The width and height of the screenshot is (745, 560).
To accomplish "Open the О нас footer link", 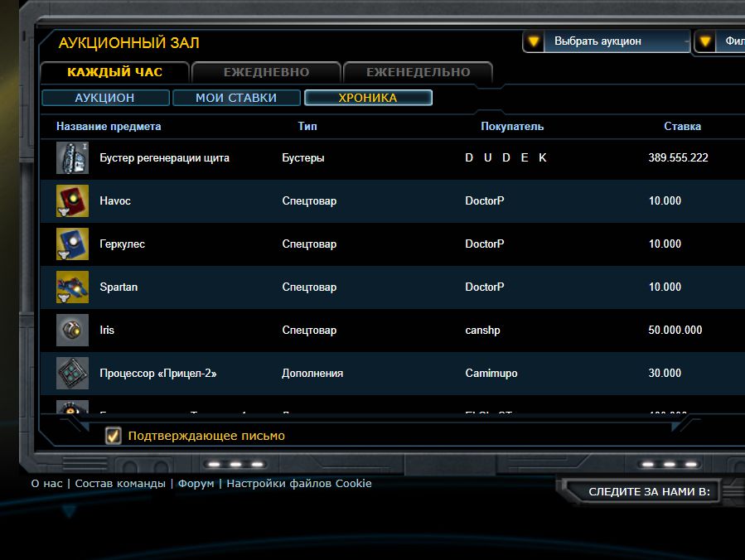I will pyautogui.click(x=46, y=484).
